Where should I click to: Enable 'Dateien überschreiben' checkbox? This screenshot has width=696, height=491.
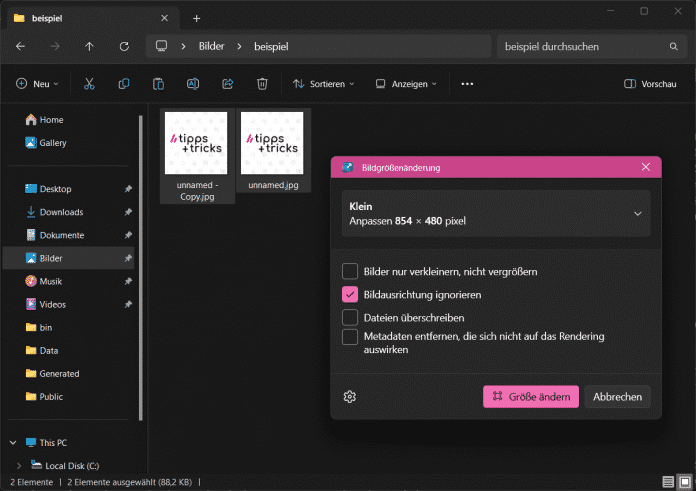[350, 317]
